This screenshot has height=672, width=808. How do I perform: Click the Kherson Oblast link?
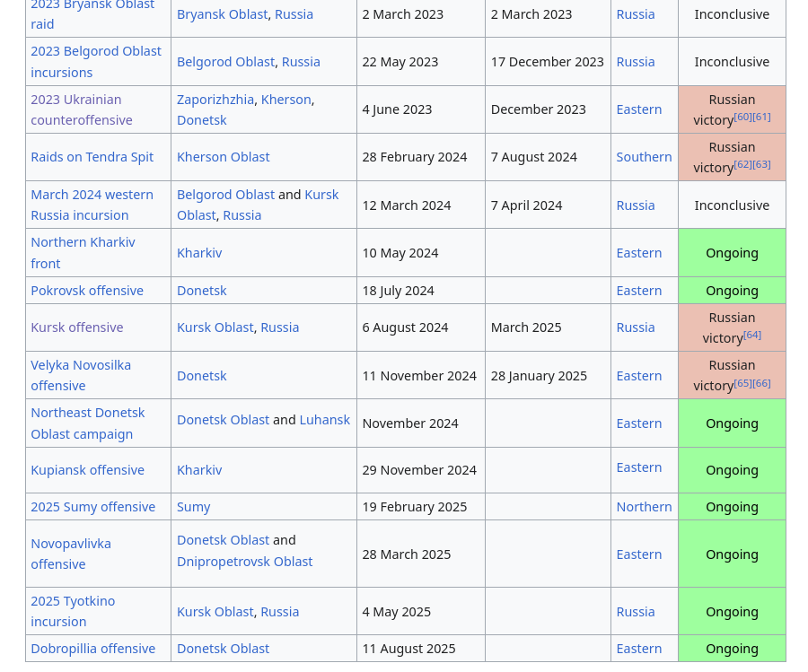224,157
